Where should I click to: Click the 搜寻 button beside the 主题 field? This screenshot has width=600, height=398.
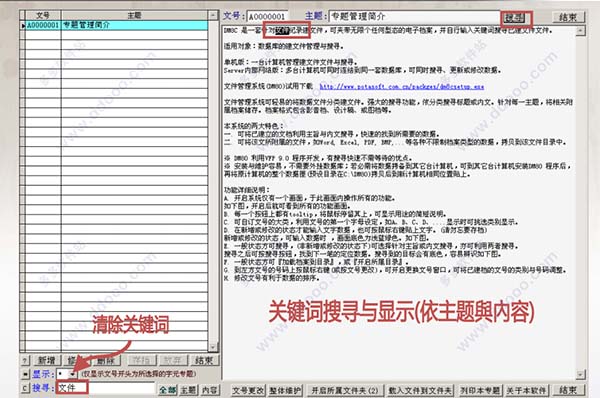[x=515, y=18]
